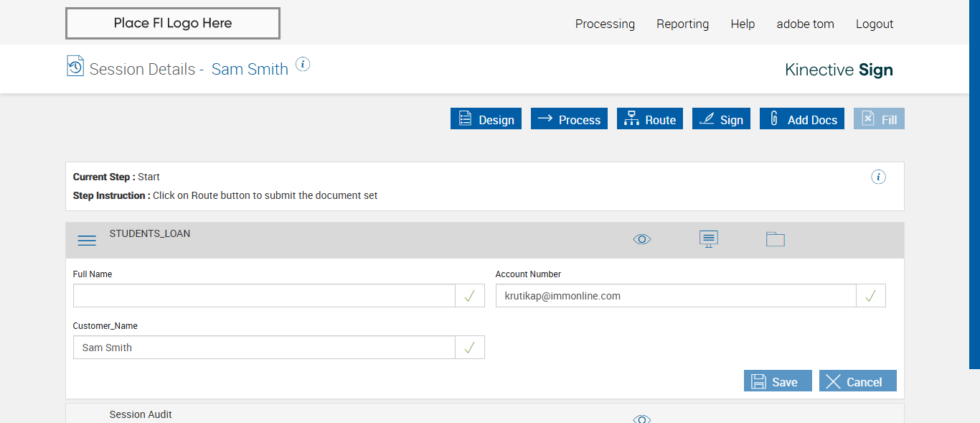Open the adobe tom user menu
The image size is (980, 423).
point(805,24)
